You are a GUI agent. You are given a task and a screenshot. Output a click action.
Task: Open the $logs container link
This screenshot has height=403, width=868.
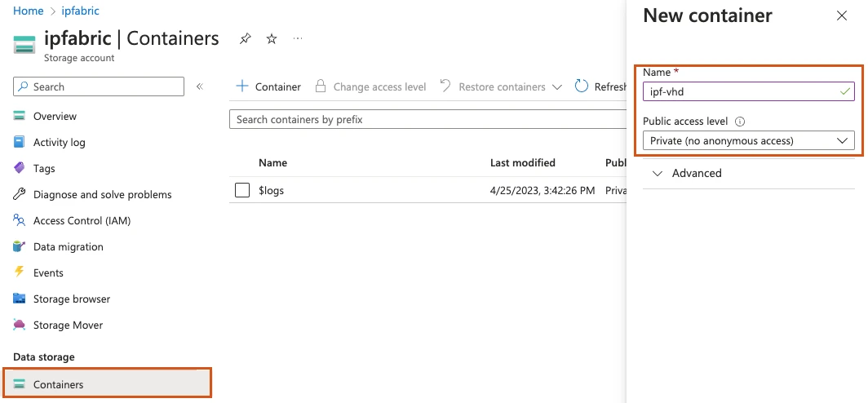[271, 190]
